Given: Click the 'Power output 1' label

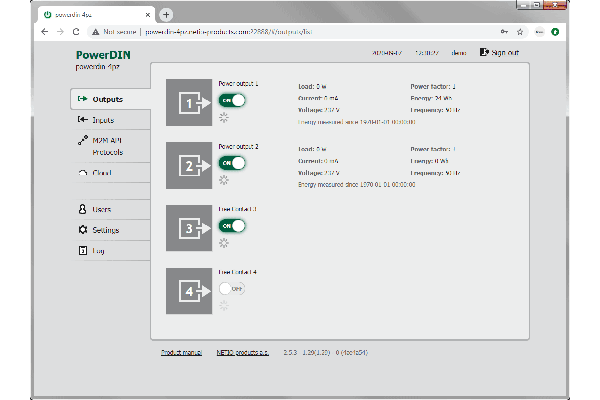Looking at the screenshot, I should coord(238,83).
